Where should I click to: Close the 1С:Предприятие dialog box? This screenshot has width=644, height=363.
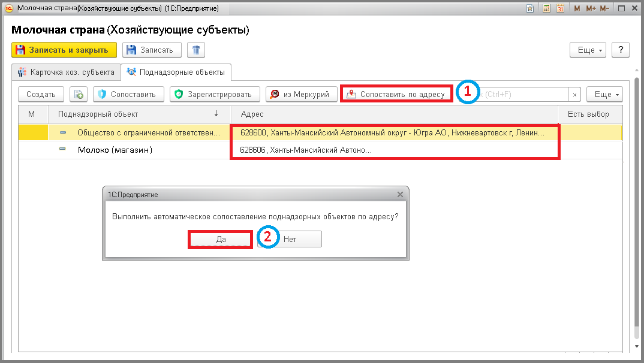tap(400, 195)
